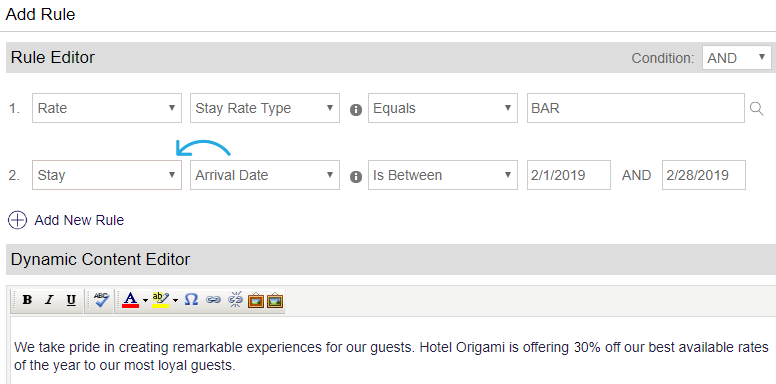Screen dimensions: 776x384
Task: Apply italic formatting in content editor
Action: pos(49,300)
